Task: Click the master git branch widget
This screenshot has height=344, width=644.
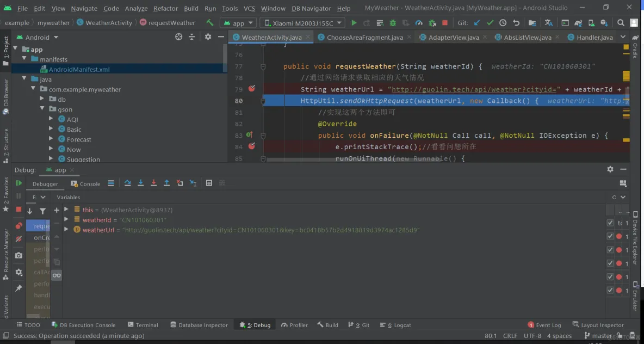Action: (598, 335)
